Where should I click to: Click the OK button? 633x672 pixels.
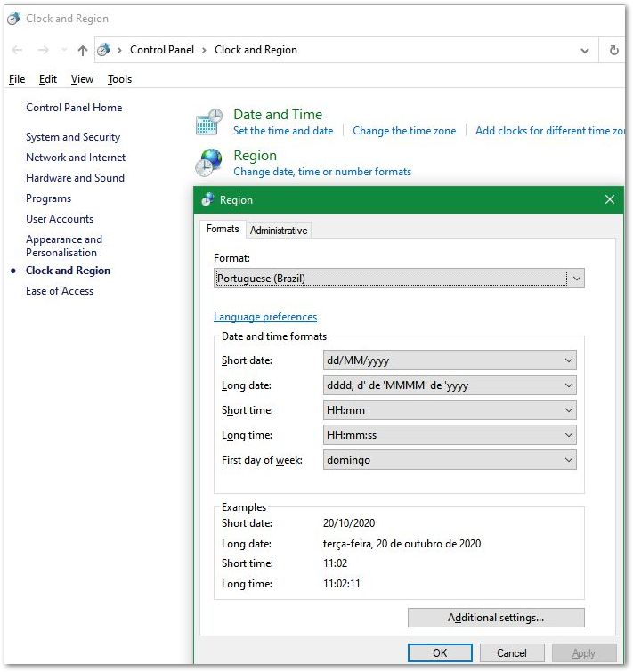pyautogui.click(x=440, y=652)
